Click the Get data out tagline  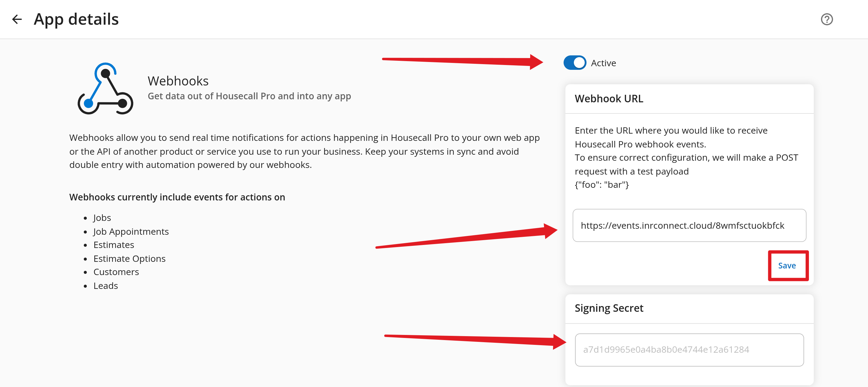click(249, 96)
